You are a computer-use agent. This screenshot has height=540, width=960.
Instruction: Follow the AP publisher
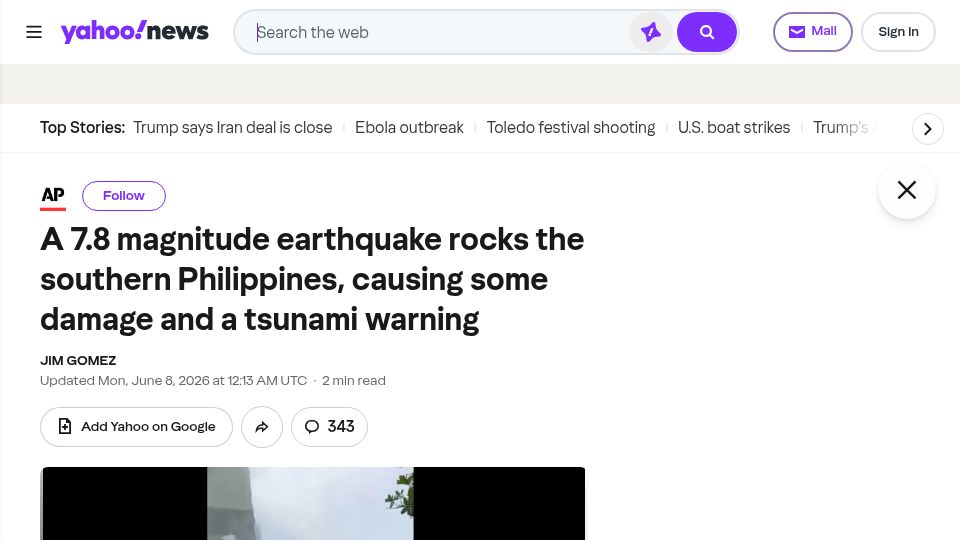(124, 196)
